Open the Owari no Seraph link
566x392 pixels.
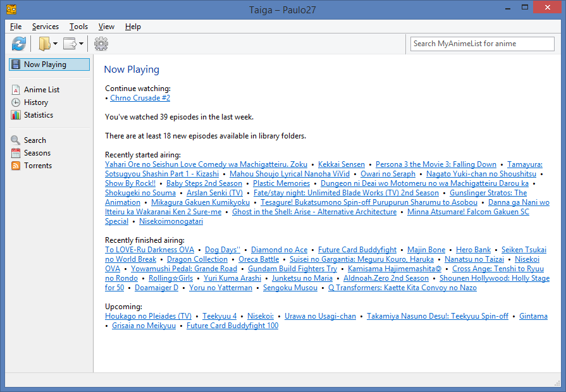[388, 174]
